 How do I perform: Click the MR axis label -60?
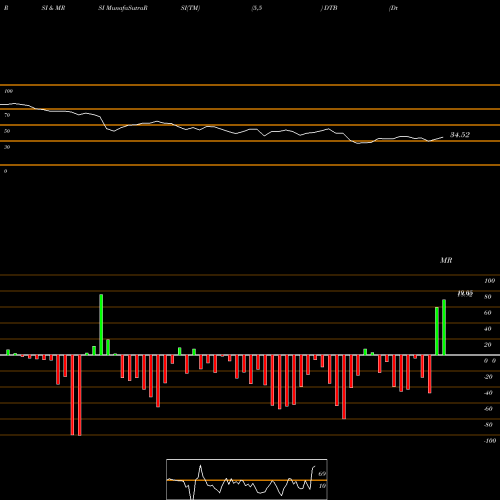[x=488, y=409]
